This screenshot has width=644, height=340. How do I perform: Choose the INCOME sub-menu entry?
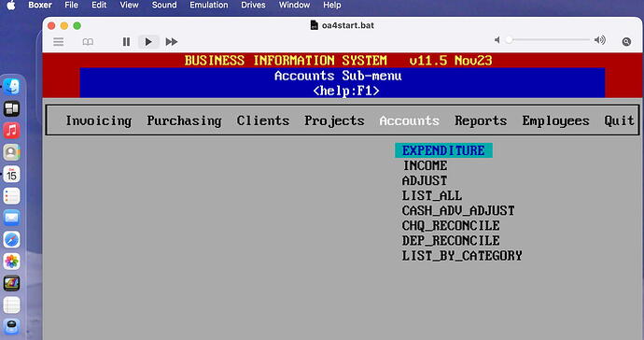tap(425, 165)
